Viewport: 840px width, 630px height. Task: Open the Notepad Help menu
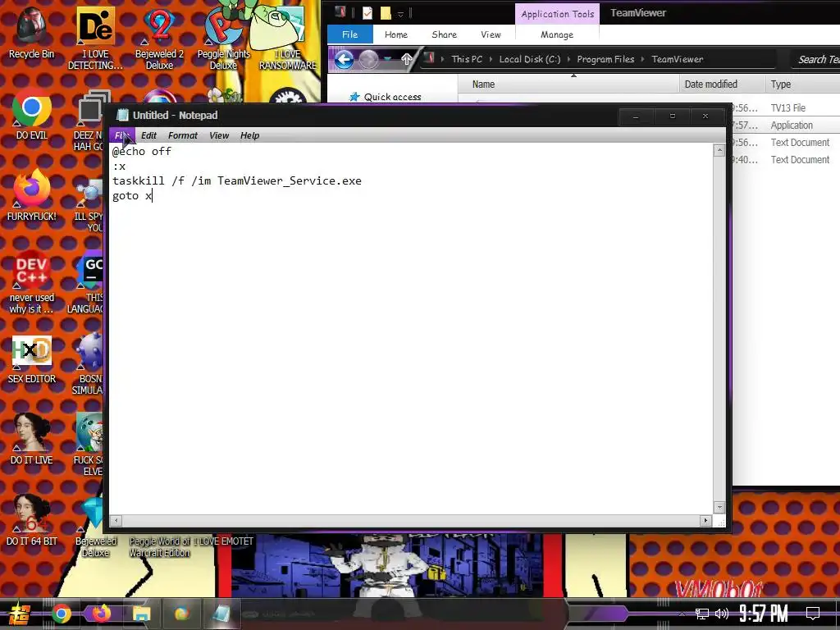coord(249,135)
